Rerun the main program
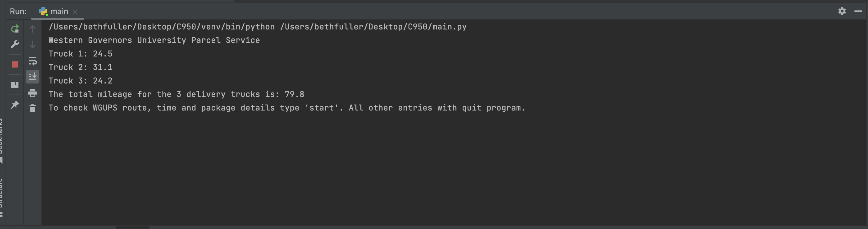Image resolution: width=868 pixels, height=229 pixels. tap(15, 29)
